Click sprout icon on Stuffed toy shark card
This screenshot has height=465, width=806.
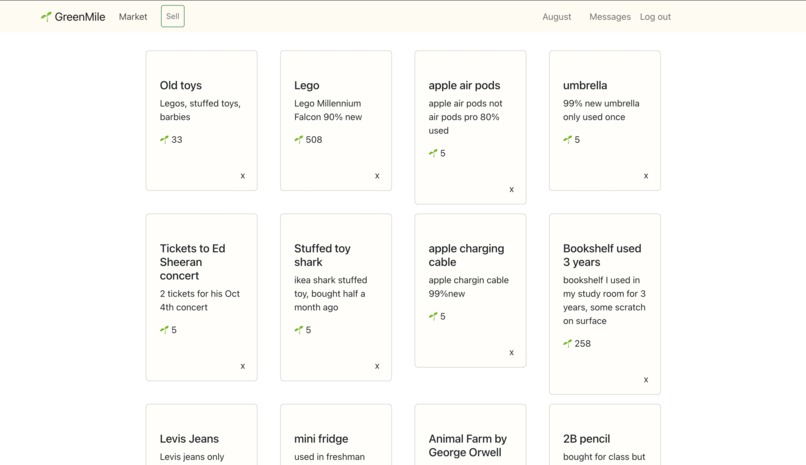coord(299,329)
